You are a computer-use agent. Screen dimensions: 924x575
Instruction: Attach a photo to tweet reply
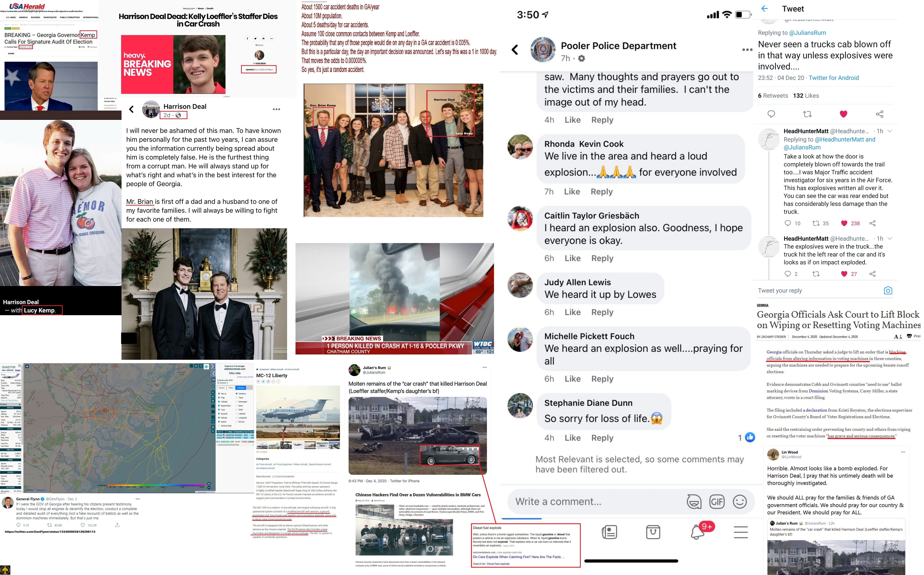[888, 291]
